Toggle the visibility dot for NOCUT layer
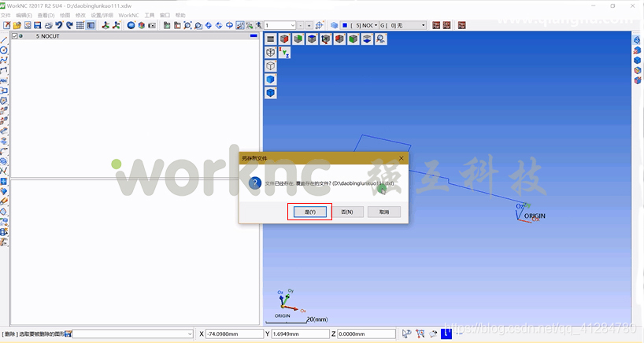This screenshot has width=644, height=343. [20, 36]
